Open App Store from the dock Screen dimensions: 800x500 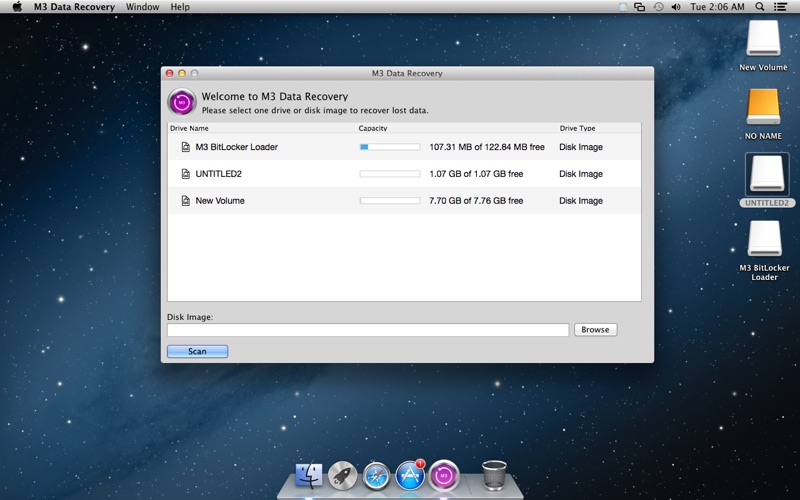[x=410, y=476]
